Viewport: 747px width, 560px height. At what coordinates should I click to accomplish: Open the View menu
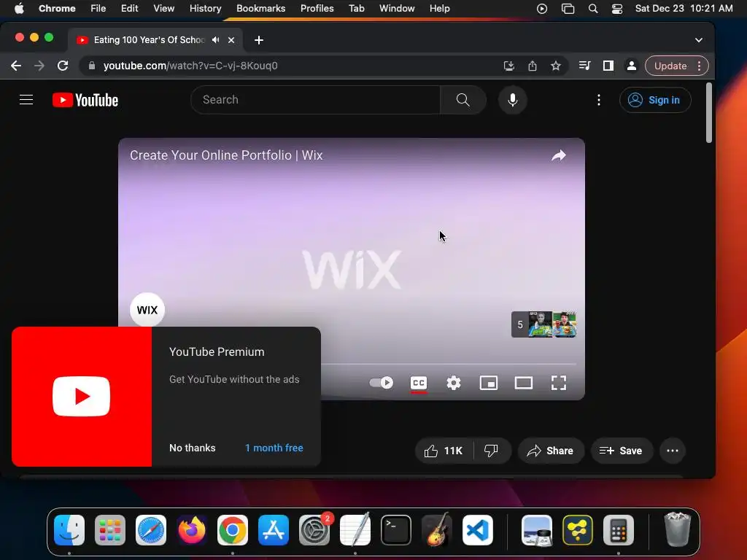pyautogui.click(x=163, y=8)
